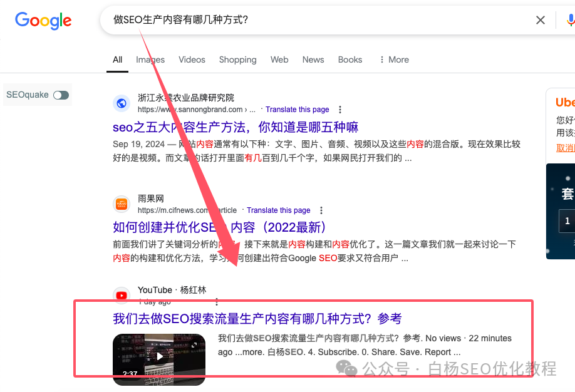Open the Web results tab

pyautogui.click(x=279, y=59)
